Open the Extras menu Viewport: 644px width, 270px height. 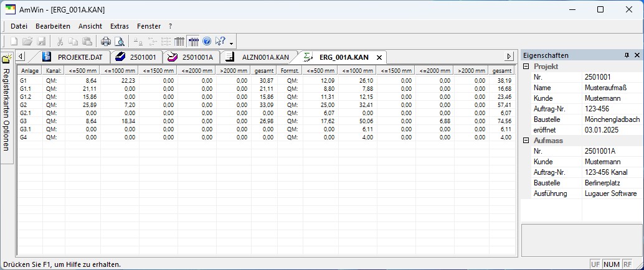[120, 26]
